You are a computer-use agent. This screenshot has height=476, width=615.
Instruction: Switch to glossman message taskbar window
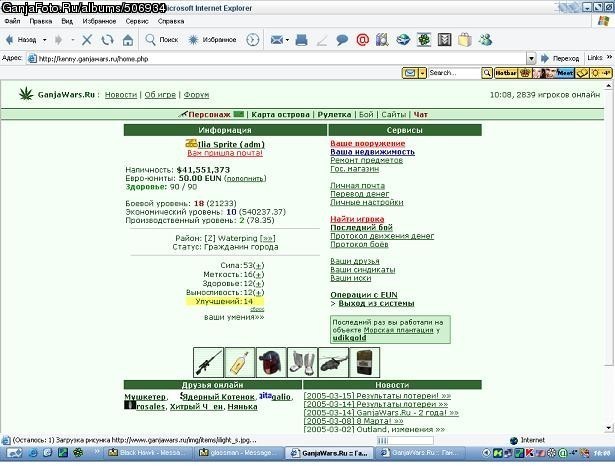pyautogui.click(x=240, y=453)
